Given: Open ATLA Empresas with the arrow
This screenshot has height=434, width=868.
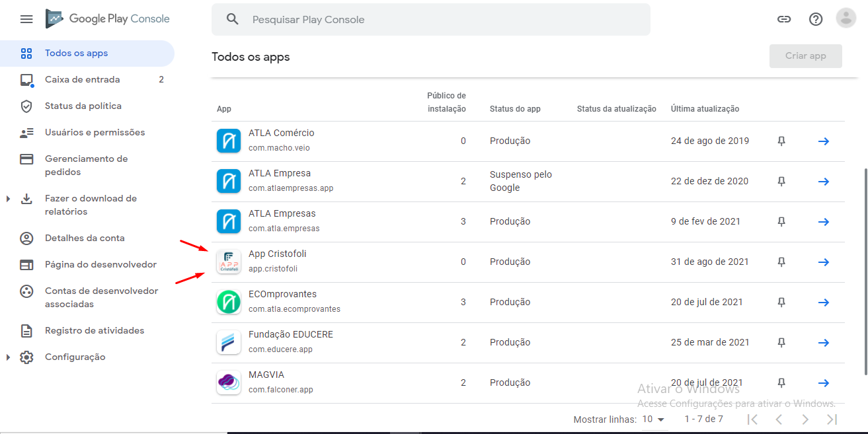Looking at the screenshot, I should tap(824, 221).
